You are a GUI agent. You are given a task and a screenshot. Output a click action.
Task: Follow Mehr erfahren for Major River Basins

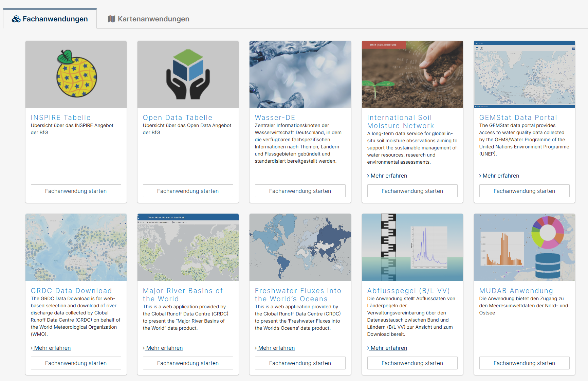163,348
